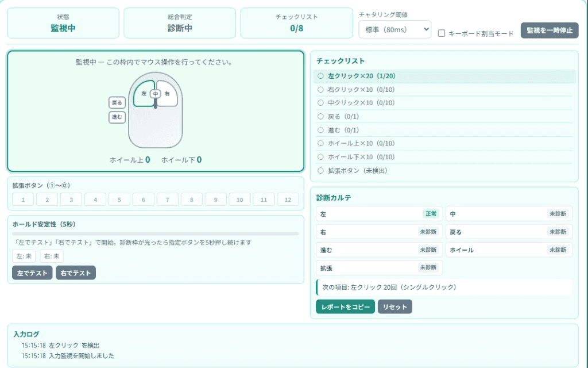The image size is (588, 368).
Task: Pause monitoring with 監視を一時停止 button
Action: click(x=550, y=30)
